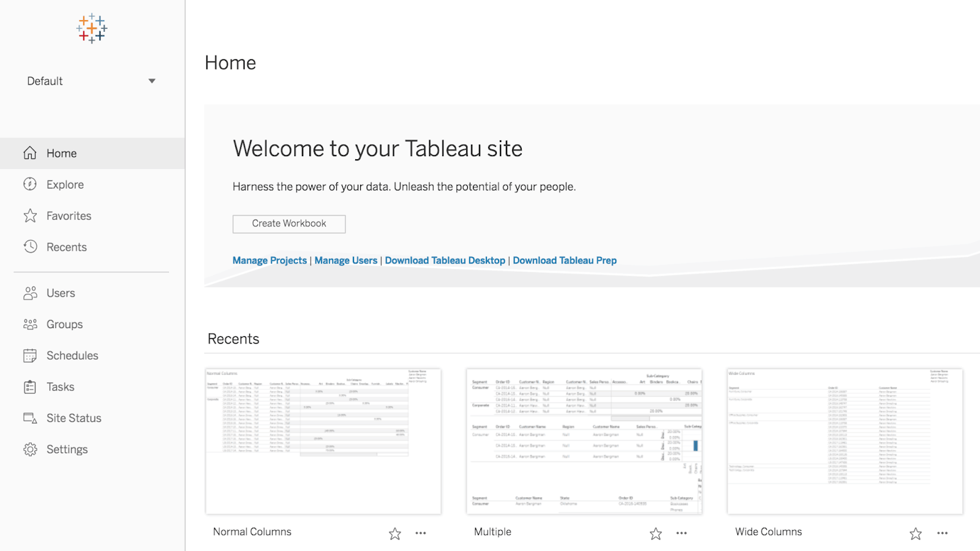Click Download Tableau Desktop link
This screenshot has width=980, height=551.
click(445, 260)
